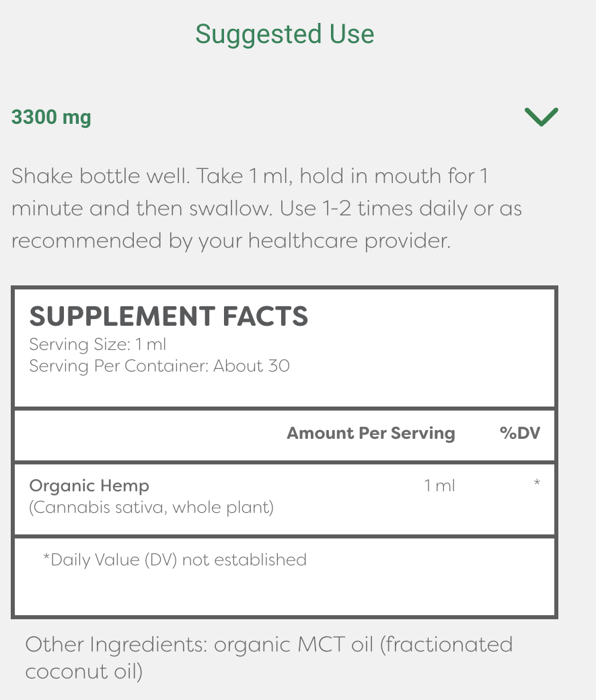Click the coconut oil text line
Viewport: 596px width, 700px height.
[x=84, y=672]
